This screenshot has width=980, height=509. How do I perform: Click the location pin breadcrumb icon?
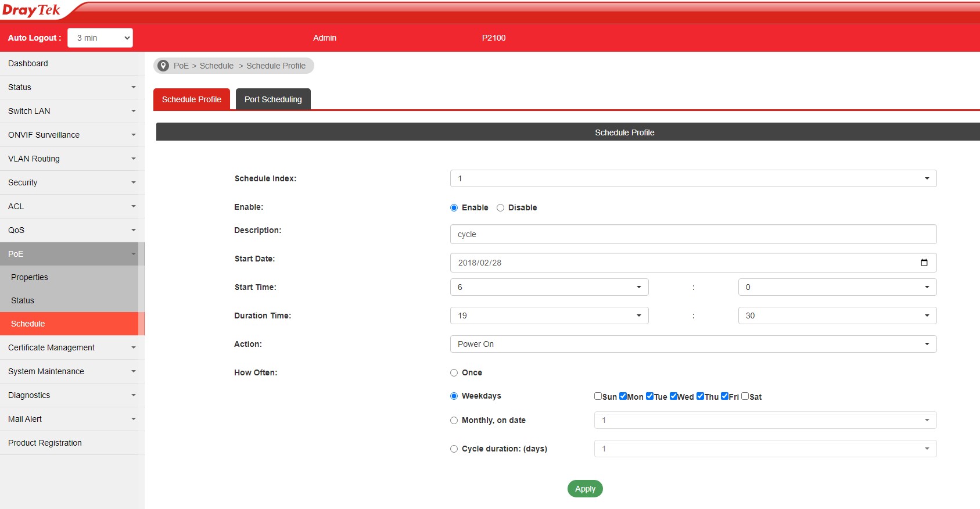tap(163, 66)
